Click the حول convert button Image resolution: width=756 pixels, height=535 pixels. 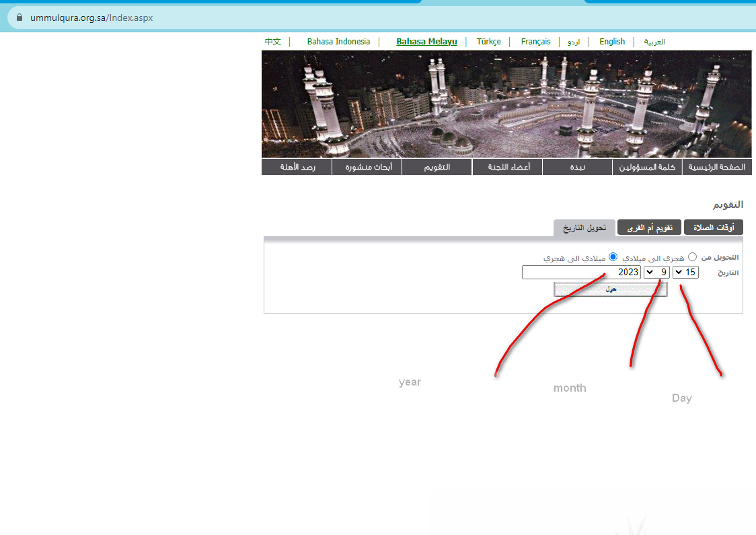click(x=611, y=289)
